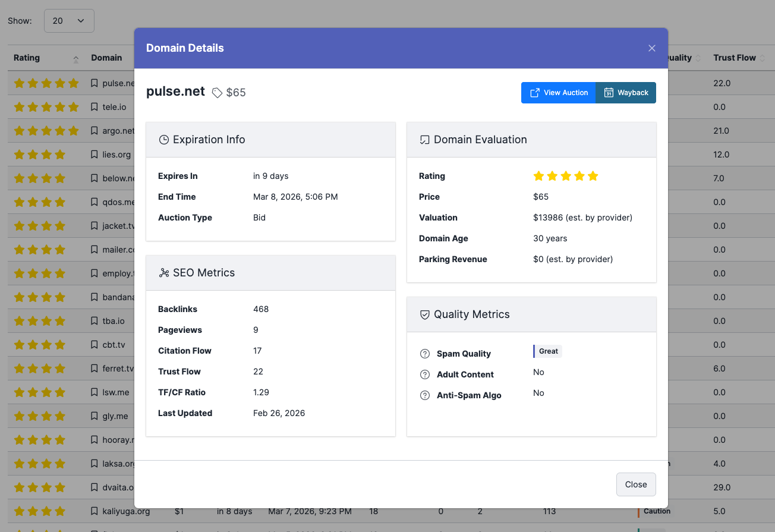Click the clock icon beside Expiration Info
The width and height of the screenshot is (775, 532).
click(x=163, y=139)
